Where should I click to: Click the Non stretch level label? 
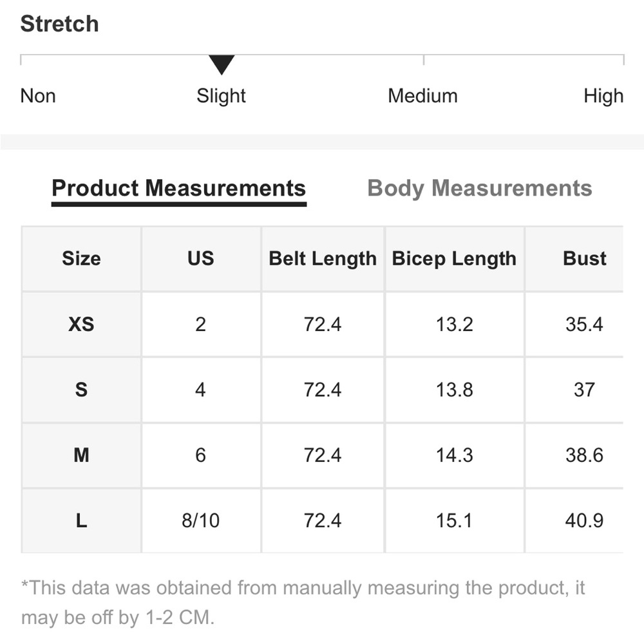[38, 96]
